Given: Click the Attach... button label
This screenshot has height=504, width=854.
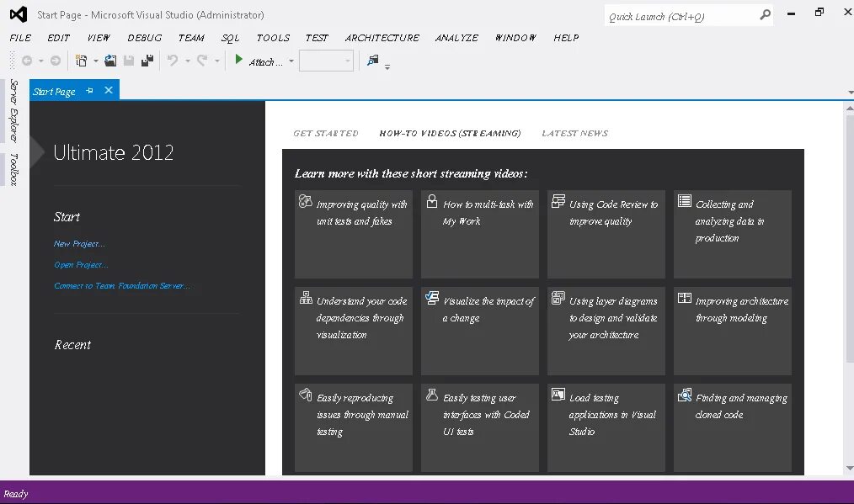Looking at the screenshot, I should (x=266, y=62).
